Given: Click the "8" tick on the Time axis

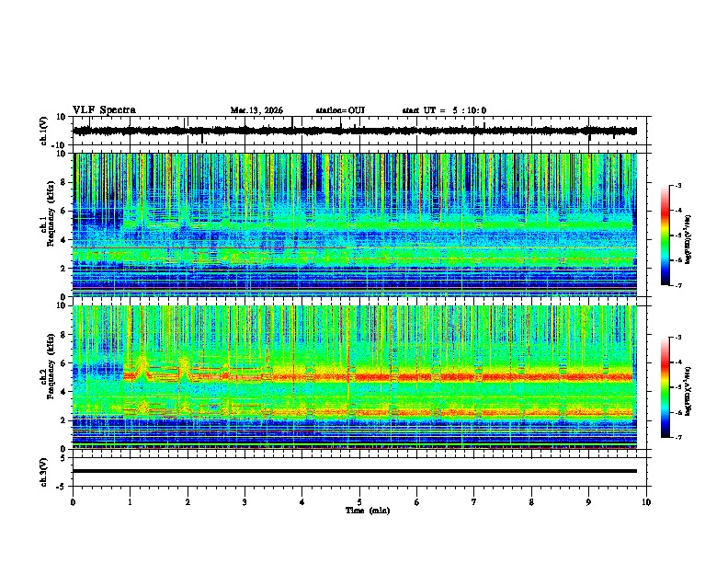Looking at the screenshot, I should point(531,502).
